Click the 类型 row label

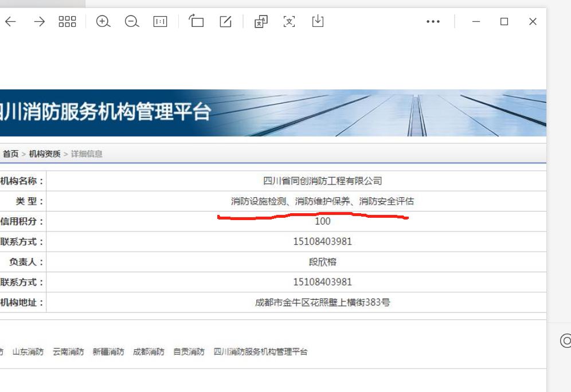click(29, 201)
